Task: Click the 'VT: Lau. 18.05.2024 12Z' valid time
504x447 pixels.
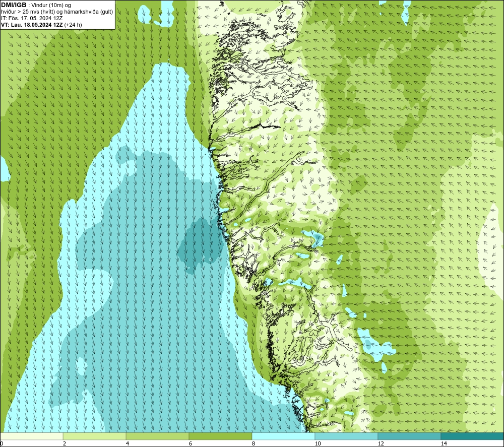Action: (x=32, y=25)
